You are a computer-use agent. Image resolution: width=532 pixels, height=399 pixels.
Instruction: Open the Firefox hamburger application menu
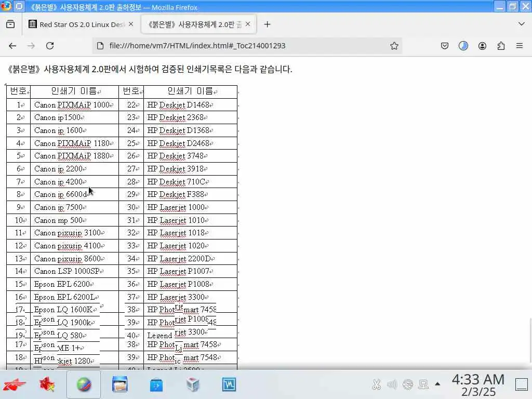(520, 46)
